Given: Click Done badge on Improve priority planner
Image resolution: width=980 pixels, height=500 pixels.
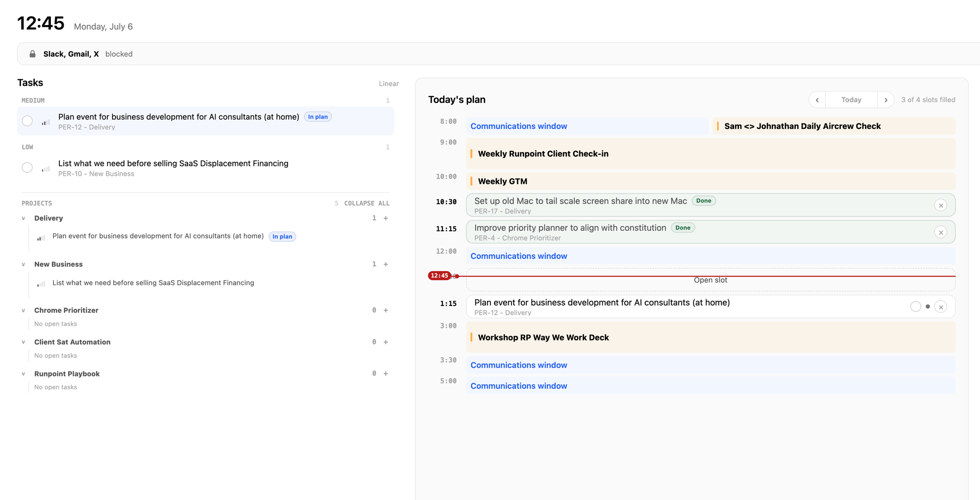Looking at the screenshot, I should pos(683,228).
